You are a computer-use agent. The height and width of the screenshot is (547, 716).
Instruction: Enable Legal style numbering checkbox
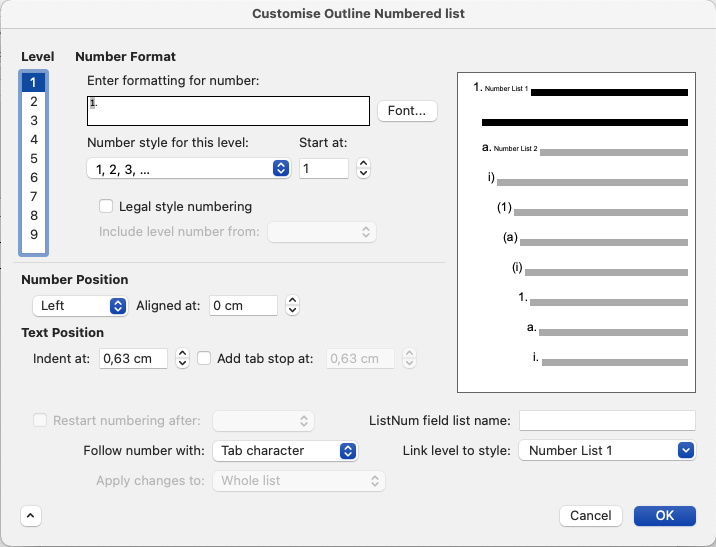[106, 206]
